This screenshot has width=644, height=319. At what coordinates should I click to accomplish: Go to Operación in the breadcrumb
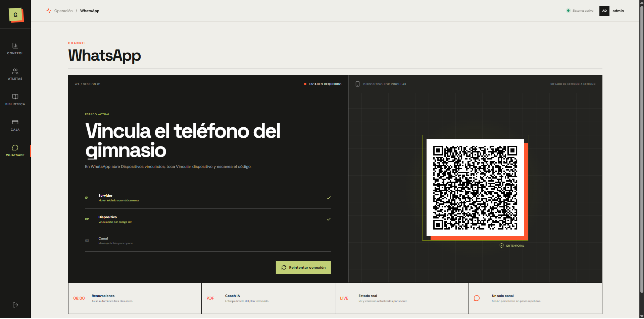(x=63, y=11)
